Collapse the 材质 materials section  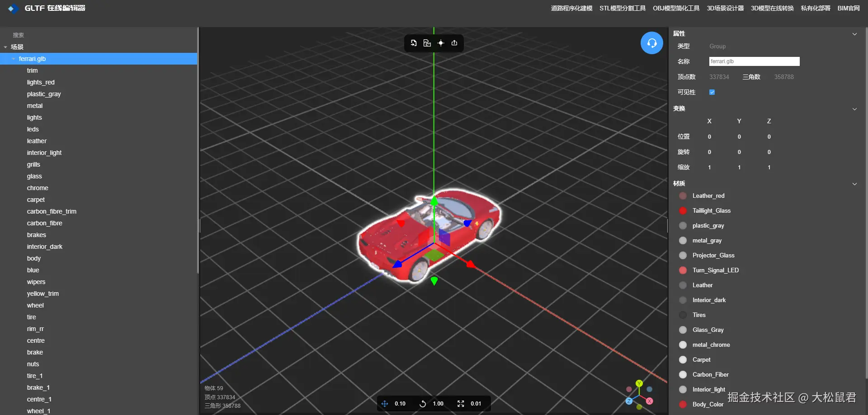point(854,184)
